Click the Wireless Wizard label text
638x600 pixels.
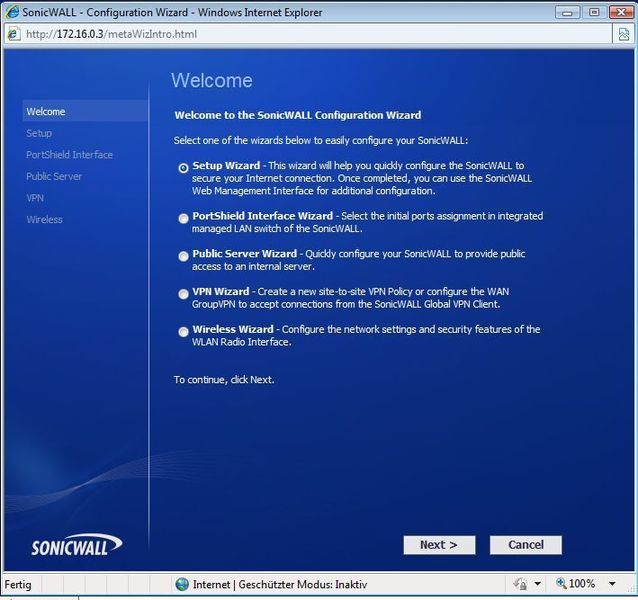(233, 329)
